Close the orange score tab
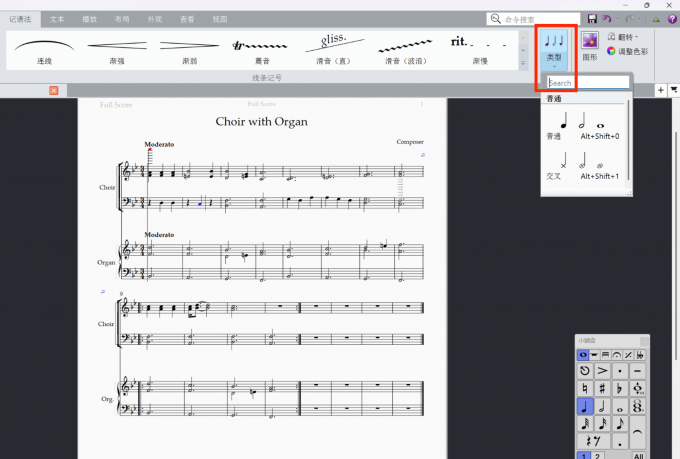680x459 pixels. [54, 90]
